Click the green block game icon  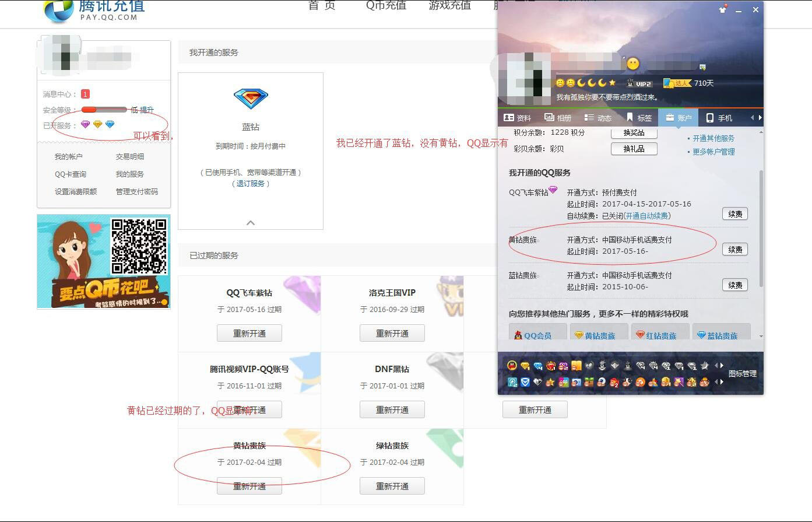(589, 382)
